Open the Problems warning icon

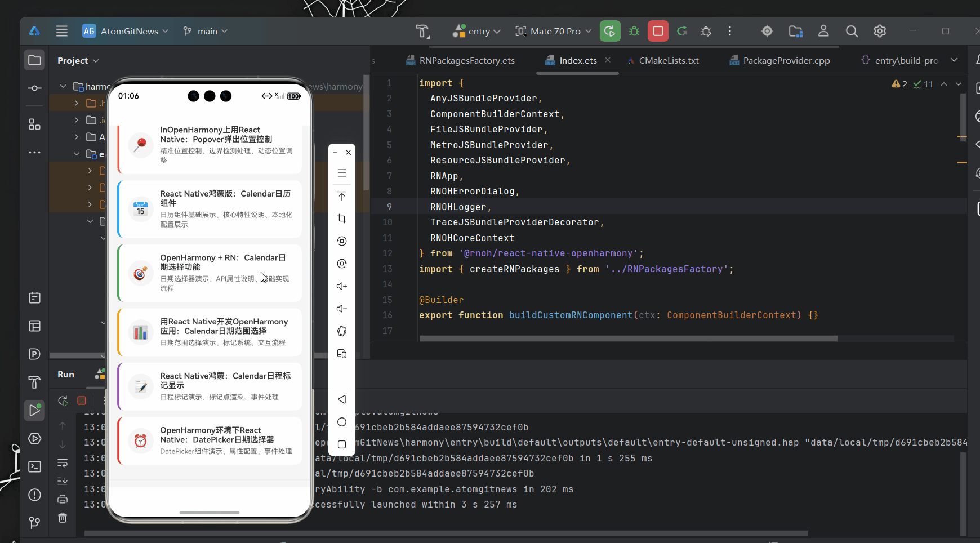34,495
